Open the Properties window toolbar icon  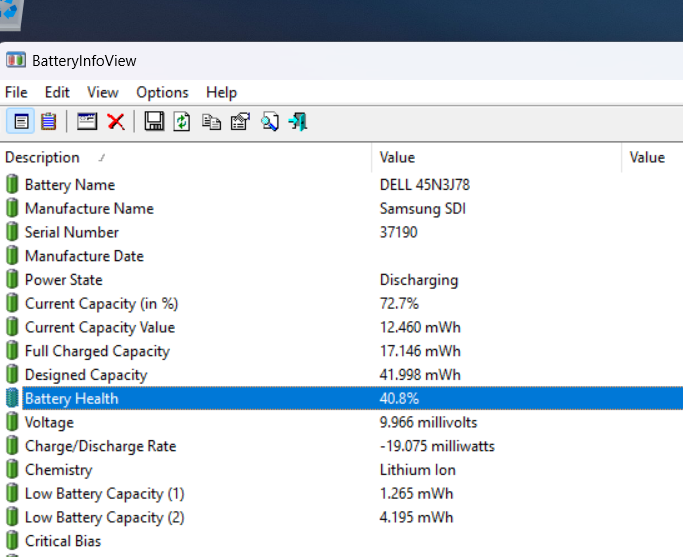tap(87, 122)
